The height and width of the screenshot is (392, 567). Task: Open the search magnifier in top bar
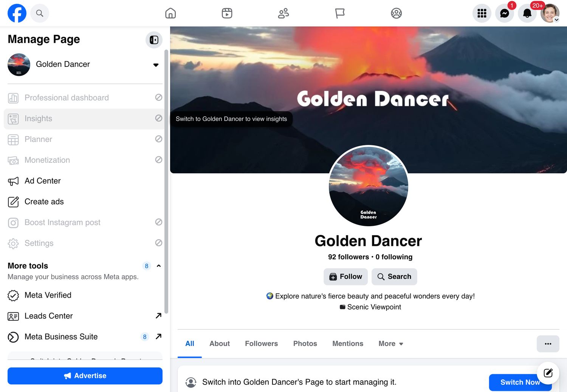click(x=40, y=13)
